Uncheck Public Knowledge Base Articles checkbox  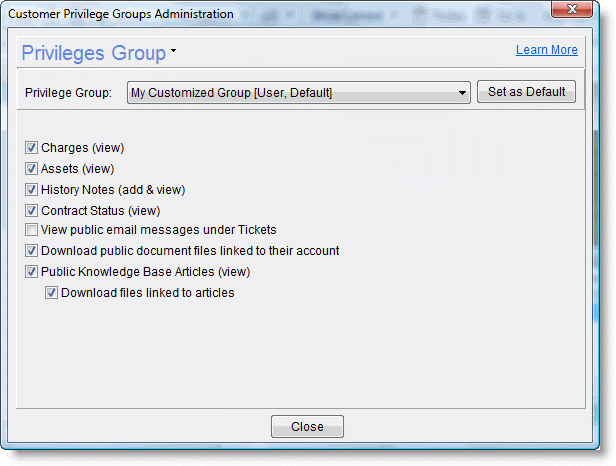[x=31, y=272]
